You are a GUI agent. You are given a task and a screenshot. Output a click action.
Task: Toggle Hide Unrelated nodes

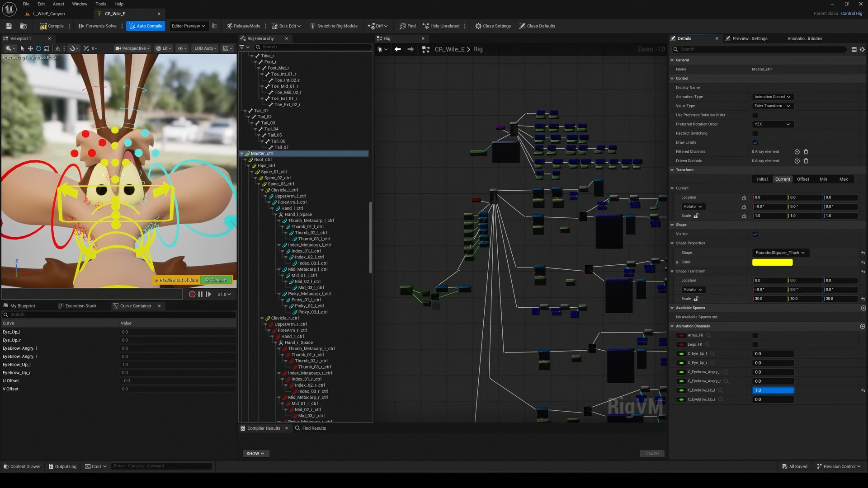pyautogui.click(x=441, y=26)
